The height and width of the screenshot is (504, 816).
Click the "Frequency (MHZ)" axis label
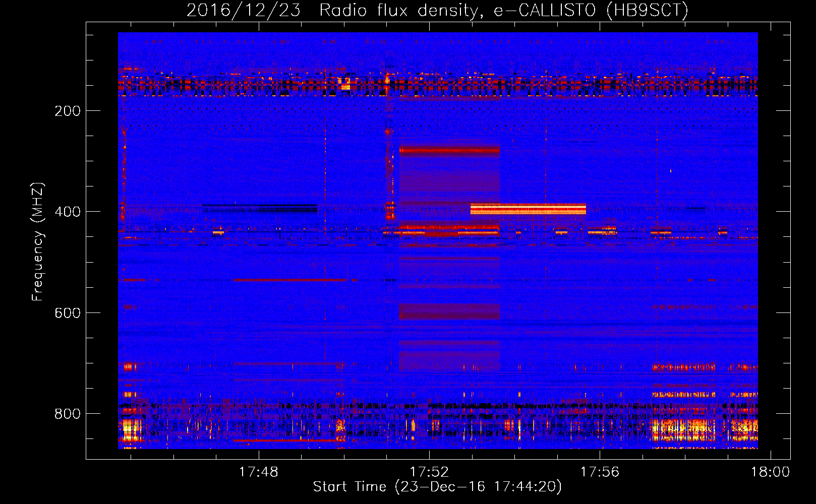point(38,242)
